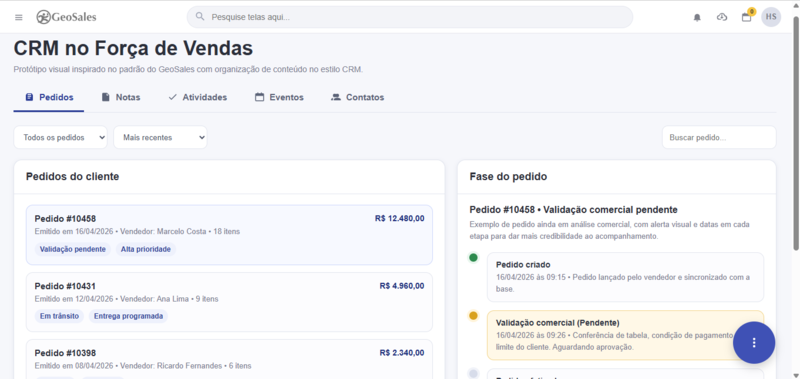800x379 pixels.
Task: Switch to the Notas tab
Action: [x=121, y=97]
